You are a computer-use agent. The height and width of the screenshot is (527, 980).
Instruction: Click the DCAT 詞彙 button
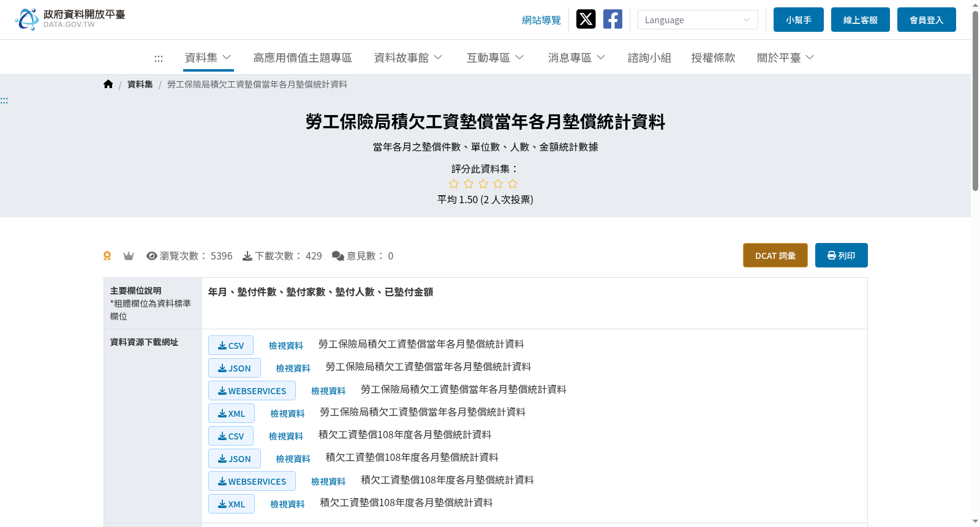coord(775,255)
